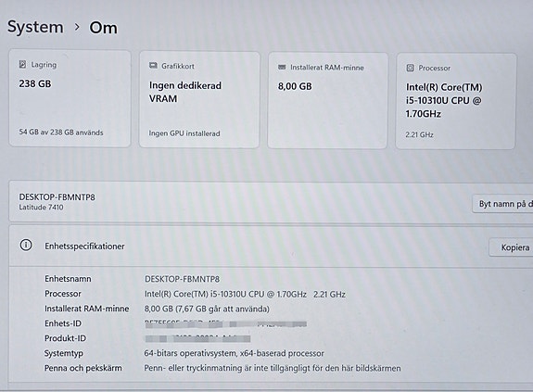Click the Grafikkort graphics card icon
The image size is (533, 392).
coord(153,65)
